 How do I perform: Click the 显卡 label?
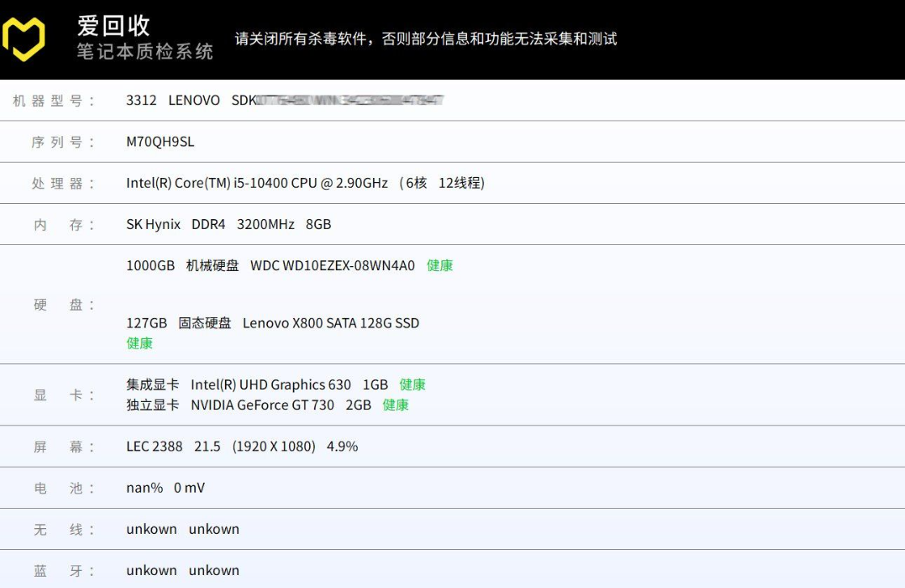tap(63, 396)
